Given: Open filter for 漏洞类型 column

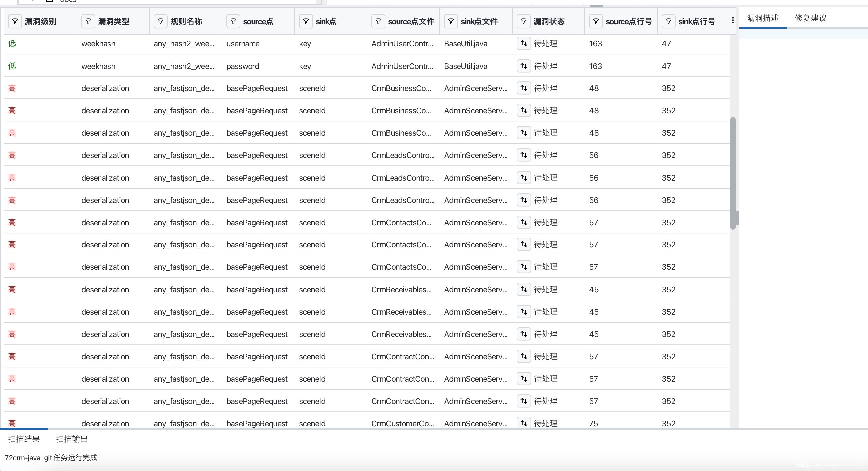Looking at the screenshot, I should coord(88,21).
